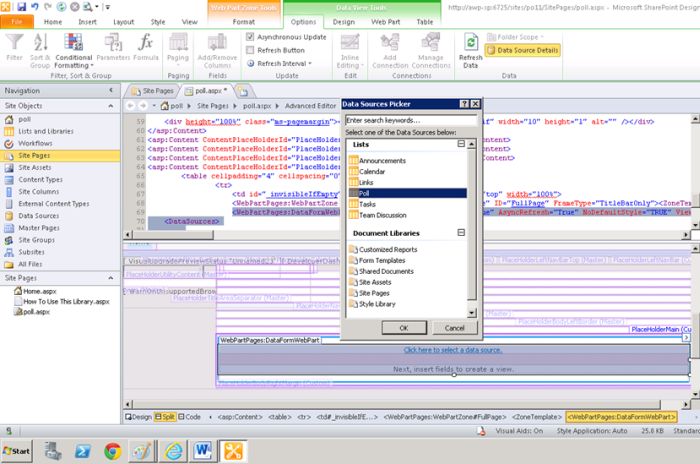Image resolution: width=700 pixels, height=464 pixels.
Task: Collapse the Document Libraries group
Action: (x=461, y=232)
